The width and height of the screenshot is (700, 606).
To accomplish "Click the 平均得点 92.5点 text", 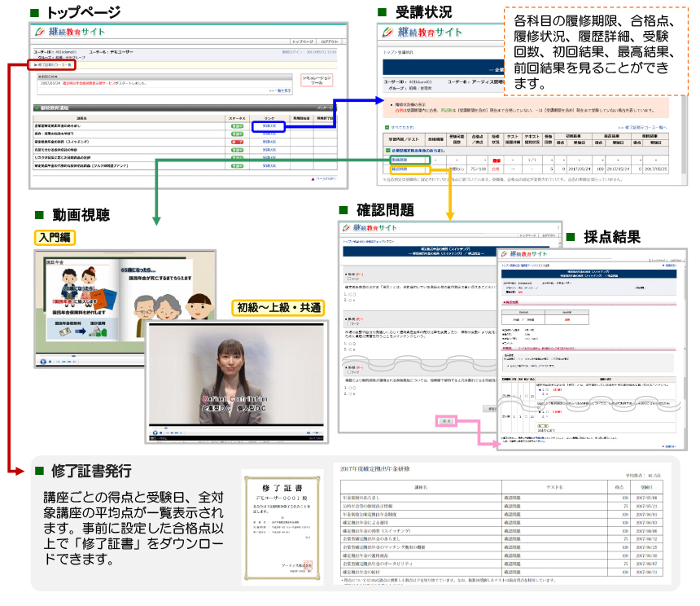I will [643, 476].
